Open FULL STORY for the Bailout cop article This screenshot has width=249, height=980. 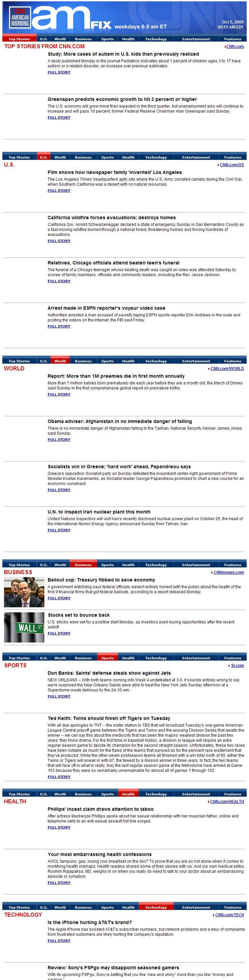pyautogui.click(x=59, y=599)
